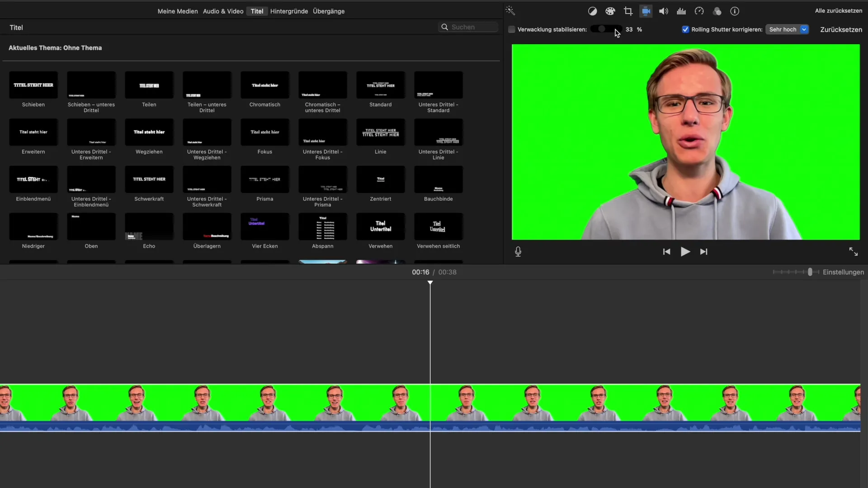
Task: Uncheck Rolling Shutter korrigieren
Action: point(685,29)
